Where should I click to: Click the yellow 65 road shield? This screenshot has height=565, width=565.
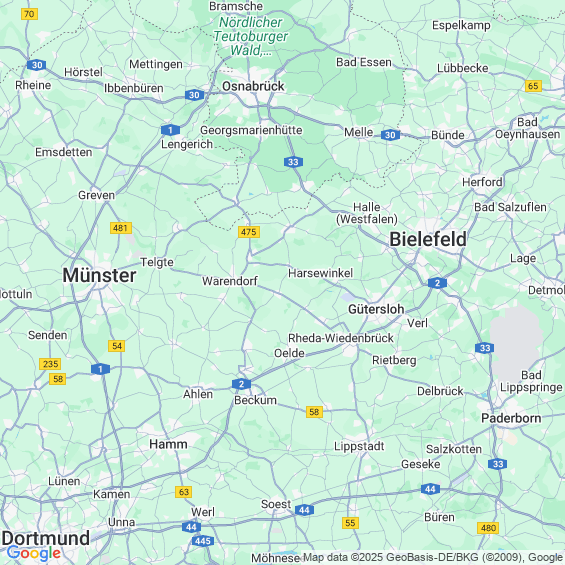(x=533, y=86)
